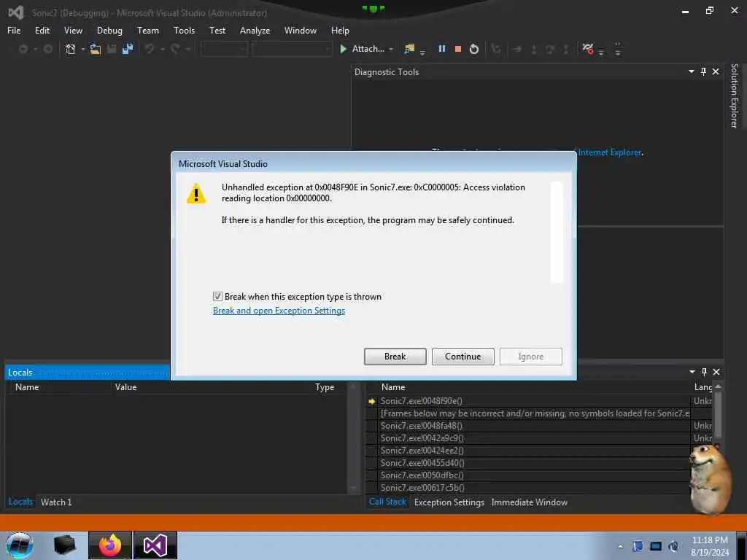Open the Diagnostic Tools window position dropdown
This screenshot has height=560, width=747.
692,71
